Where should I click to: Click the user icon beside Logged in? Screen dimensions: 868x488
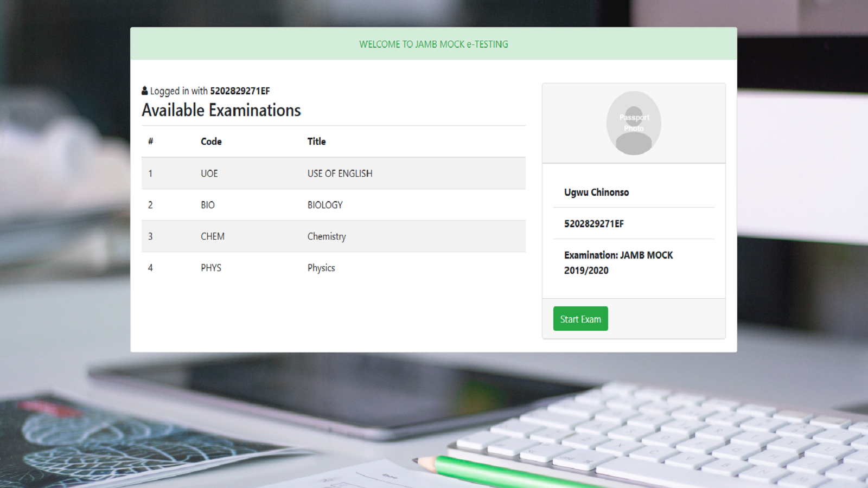(x=145, y=91)
